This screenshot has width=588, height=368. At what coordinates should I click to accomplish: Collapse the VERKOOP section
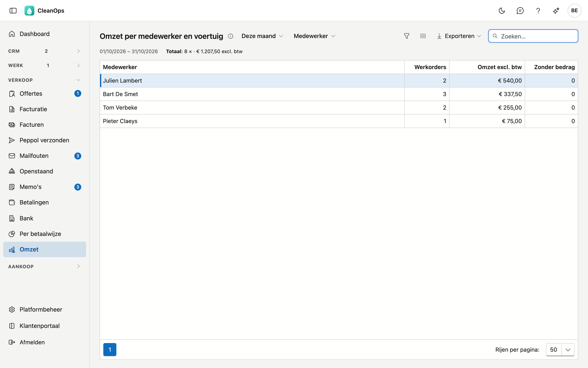(45, 80)
